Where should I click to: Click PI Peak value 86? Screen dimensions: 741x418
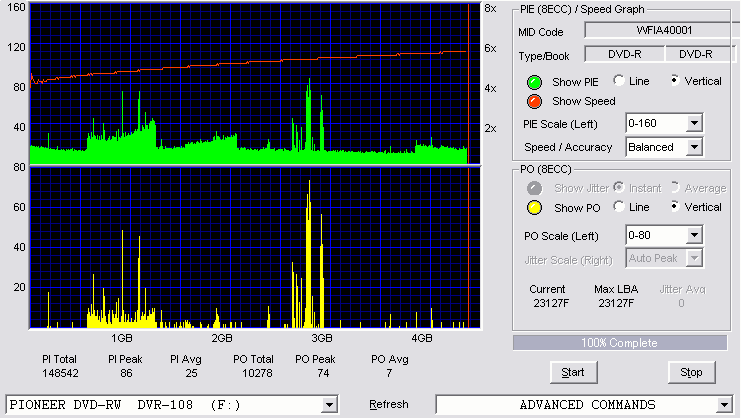pyautogui.click(x=126, y=373)
